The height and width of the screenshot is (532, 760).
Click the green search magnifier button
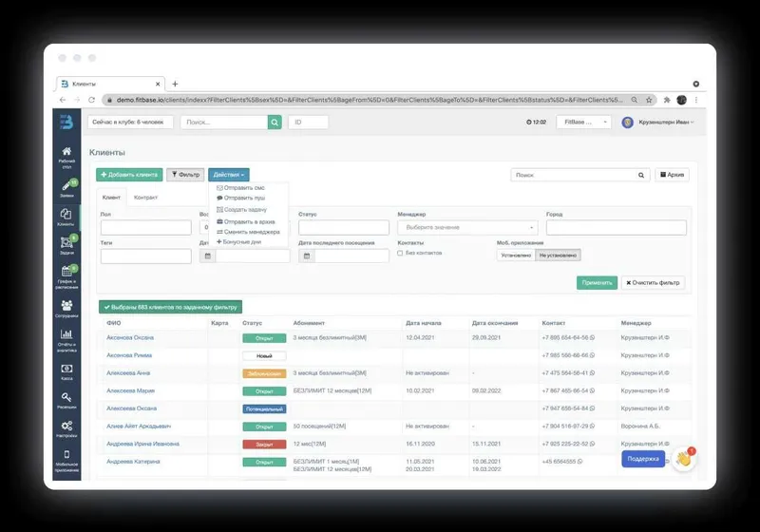(x=275, y=123)
